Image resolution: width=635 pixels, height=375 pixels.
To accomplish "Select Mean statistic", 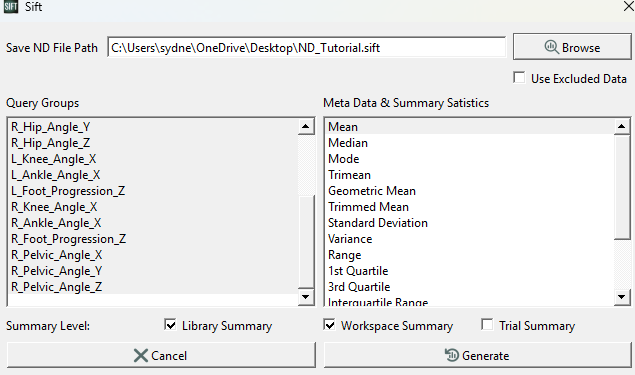I will click(x=470, y=127).
